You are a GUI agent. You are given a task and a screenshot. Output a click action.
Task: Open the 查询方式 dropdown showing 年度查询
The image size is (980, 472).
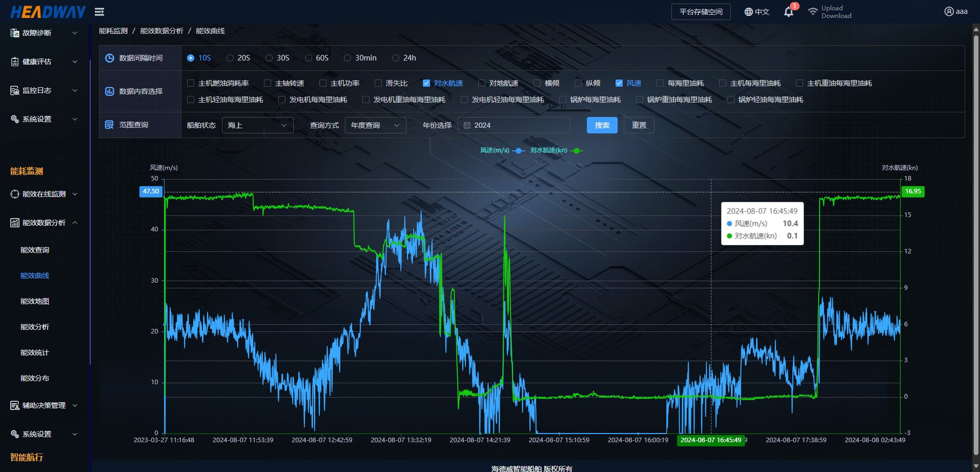pos(375,125)
